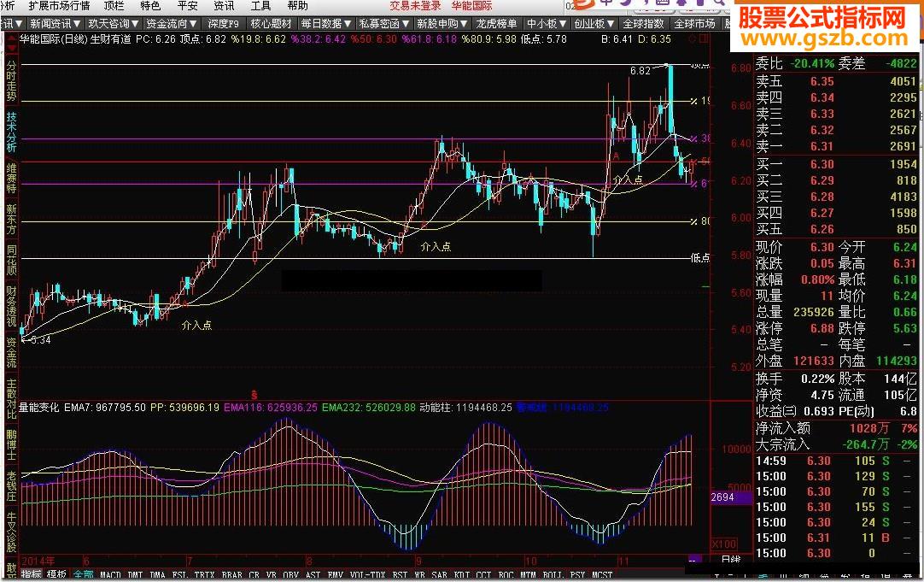Open the 鹏博士 sidebar tab
Image resolution: width=924 pixels, height=582 pixels.
(11, 444)
